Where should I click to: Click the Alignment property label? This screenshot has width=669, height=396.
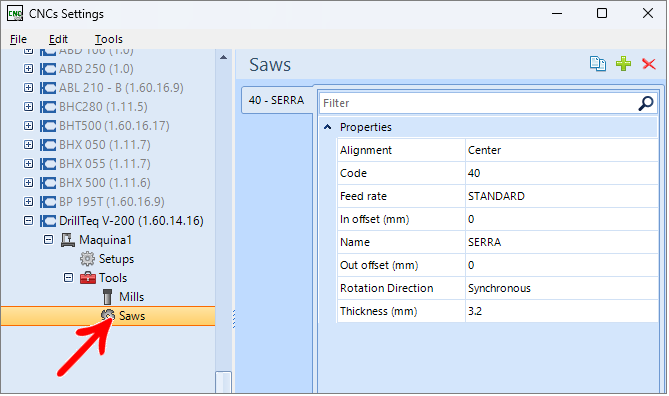click(366, 150)
